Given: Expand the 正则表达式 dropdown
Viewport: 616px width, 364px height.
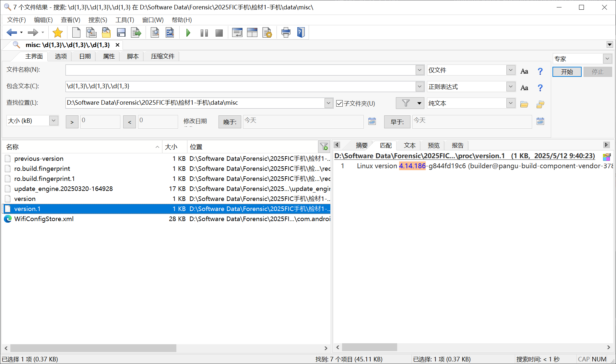Looking at the screenshot, I should (511, 87).
